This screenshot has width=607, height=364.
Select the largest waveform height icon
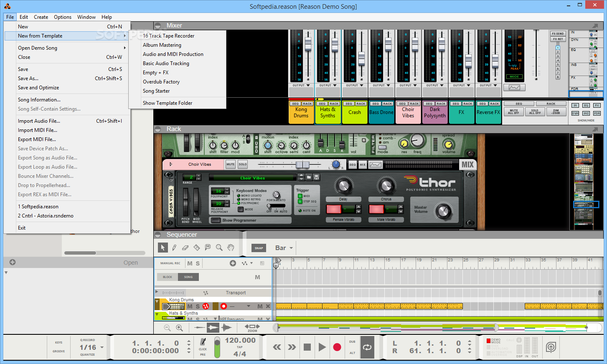[226, 328]
